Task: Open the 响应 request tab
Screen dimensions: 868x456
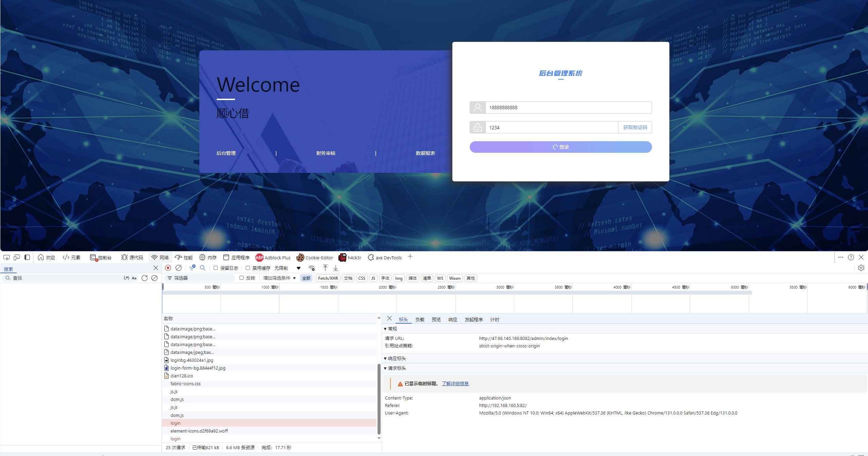Action: [x=453, y=320]
